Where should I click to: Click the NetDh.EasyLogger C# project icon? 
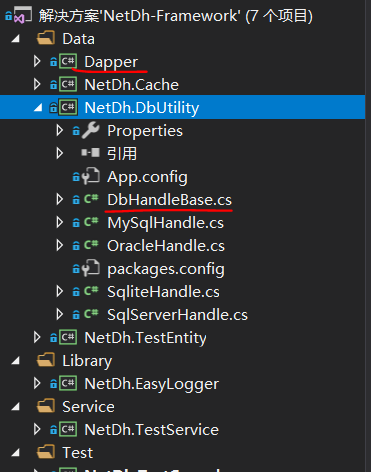click(68, 383)
